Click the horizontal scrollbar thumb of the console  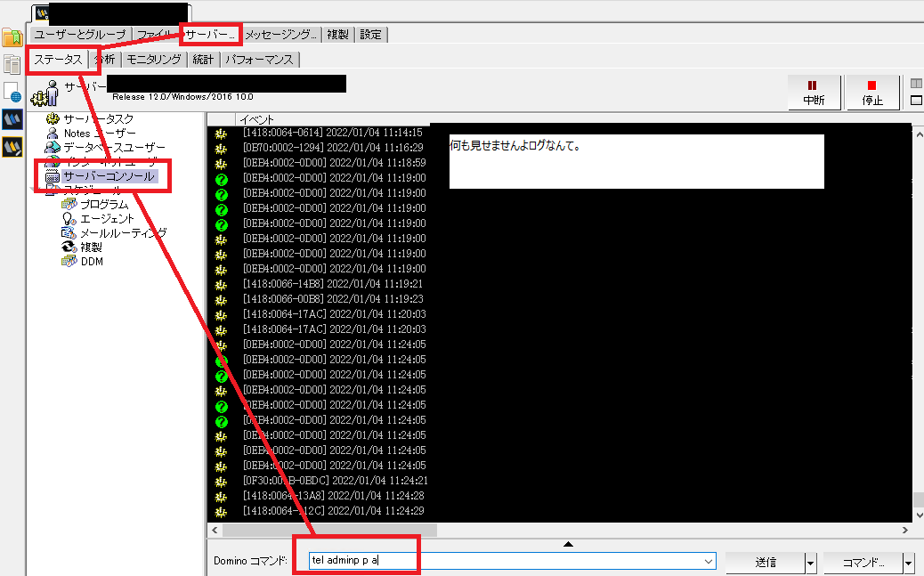(x=329, y=530)
